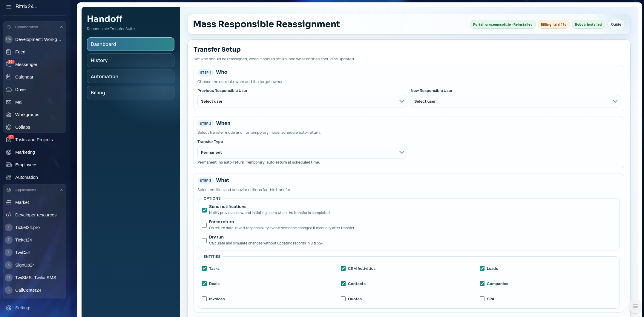Collapse the Applications section chevron
The image size is (644, 317).
tap(62, 190)
